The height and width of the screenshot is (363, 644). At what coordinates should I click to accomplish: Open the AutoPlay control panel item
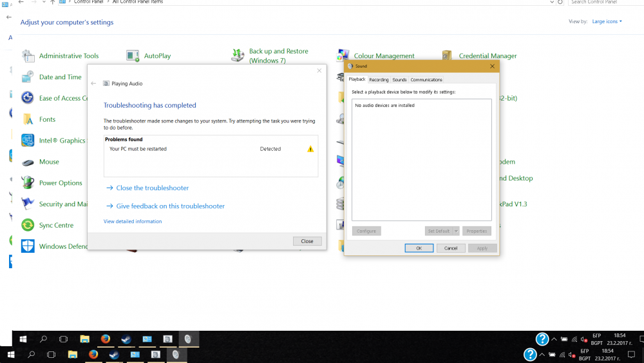click(148, 55)
